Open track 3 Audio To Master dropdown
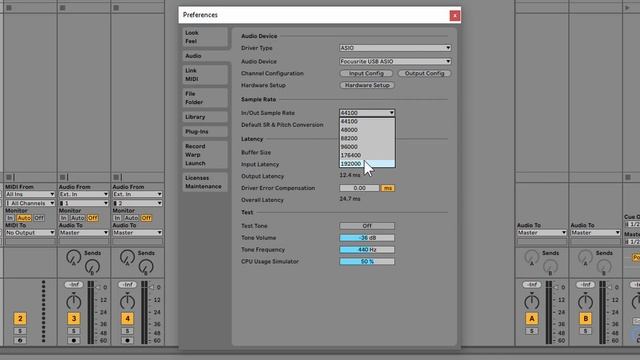The width and height of the screenshot is (640, 360). point(83,233)
